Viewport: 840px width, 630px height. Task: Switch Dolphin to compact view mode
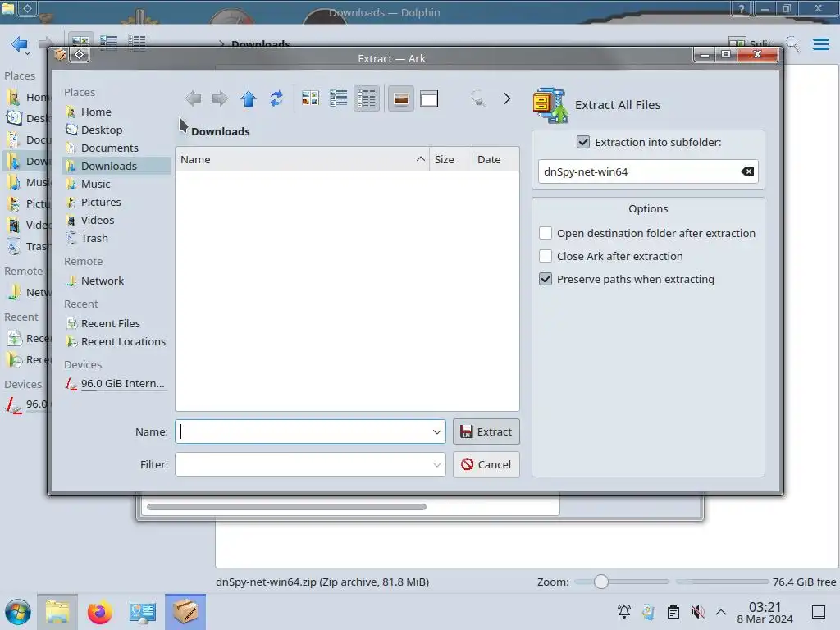click(x=109, y=42)
